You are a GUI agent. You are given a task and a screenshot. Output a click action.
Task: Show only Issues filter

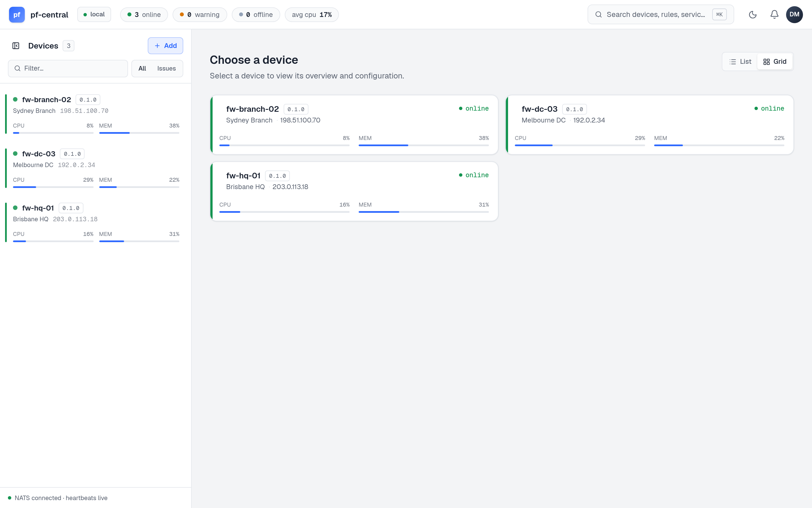[166, 69]
